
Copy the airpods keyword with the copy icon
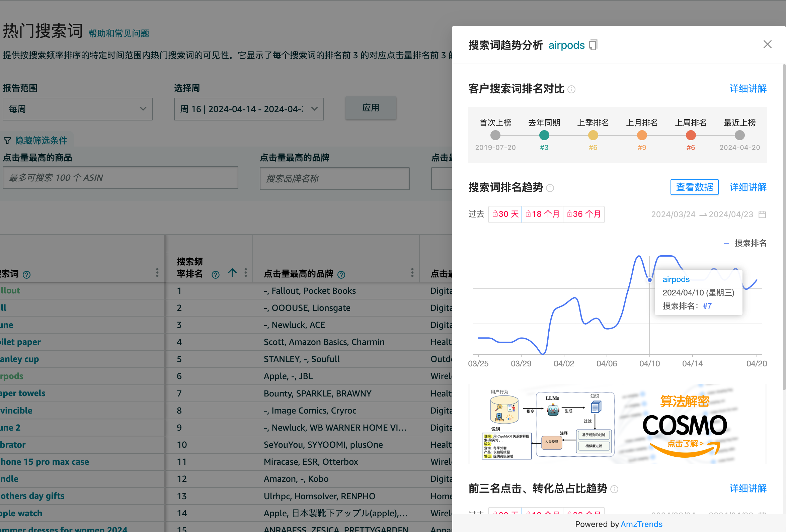[593, 45]
